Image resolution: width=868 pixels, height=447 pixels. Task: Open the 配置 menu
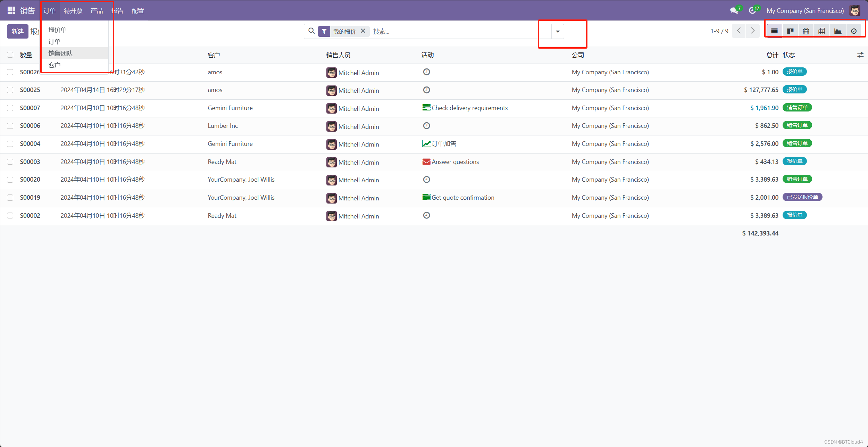137,11
